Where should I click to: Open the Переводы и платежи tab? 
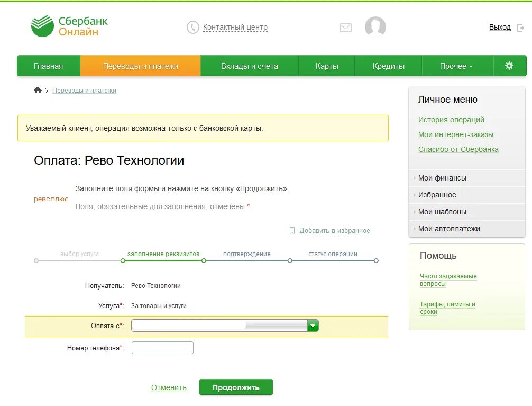[x=141, y=66]
